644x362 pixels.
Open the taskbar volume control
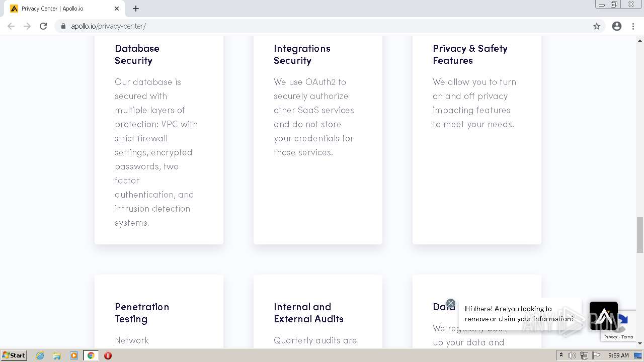[572, 355]
